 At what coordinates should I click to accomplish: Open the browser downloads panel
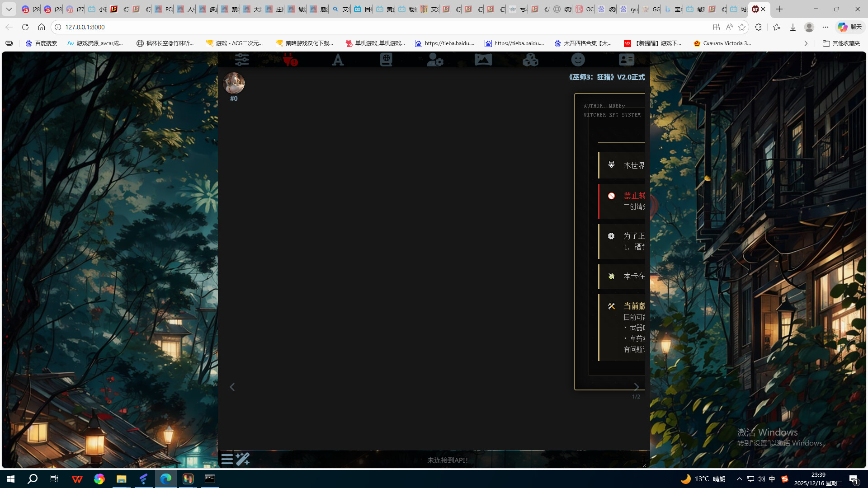793,27
